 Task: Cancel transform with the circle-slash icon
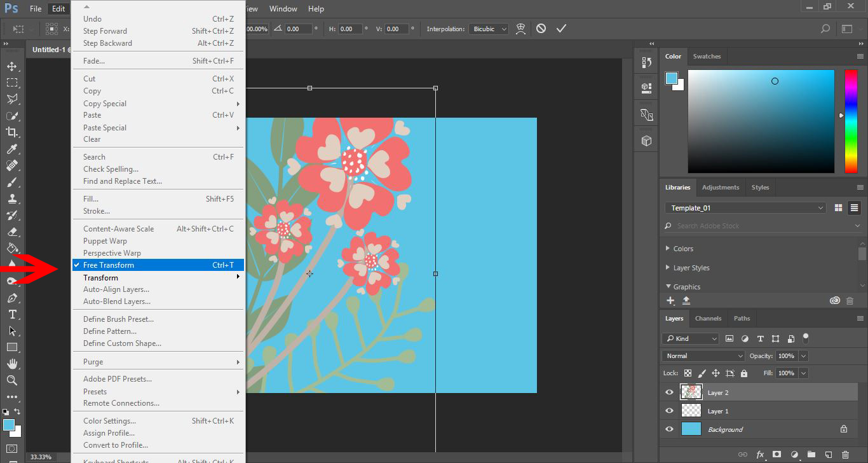pyautogui.click(x=541, y=29)
